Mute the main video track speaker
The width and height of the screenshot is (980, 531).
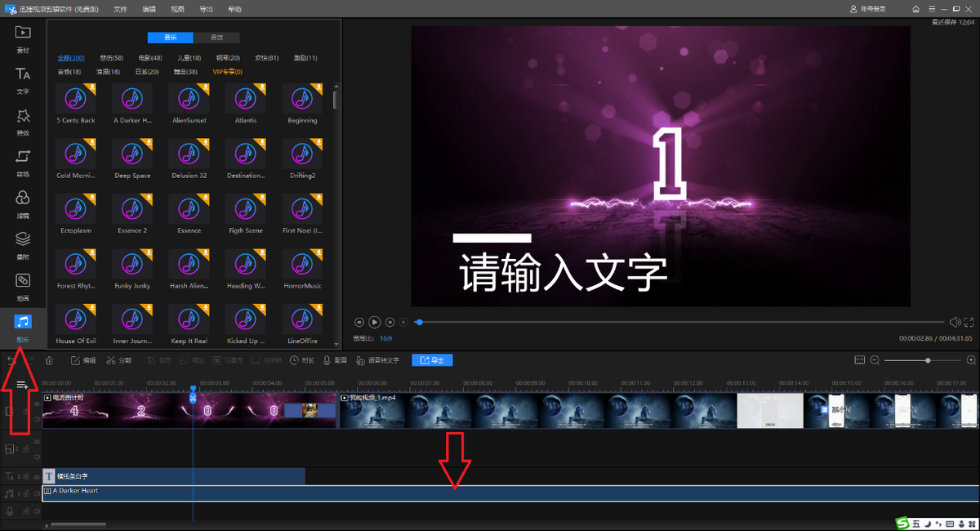[x=37, y=418]
